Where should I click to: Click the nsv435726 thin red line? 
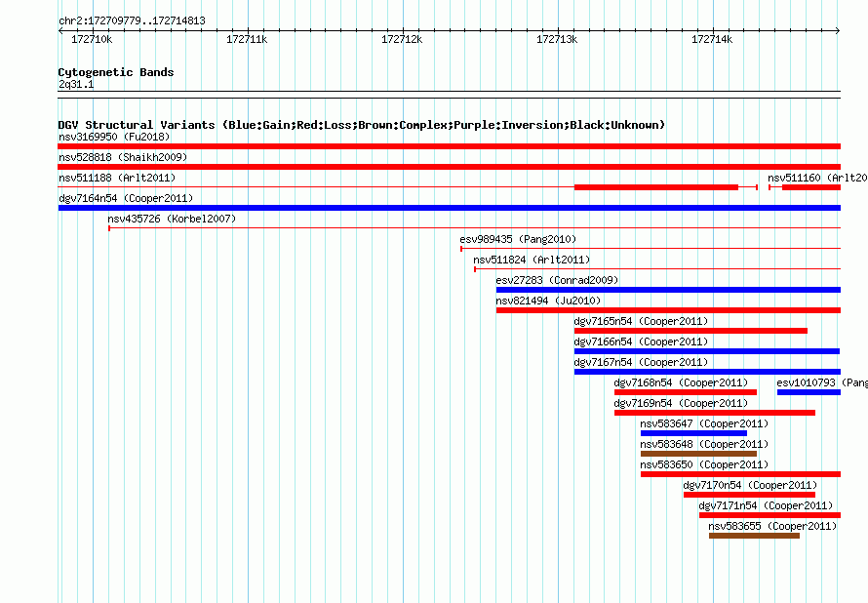(474, 228)
